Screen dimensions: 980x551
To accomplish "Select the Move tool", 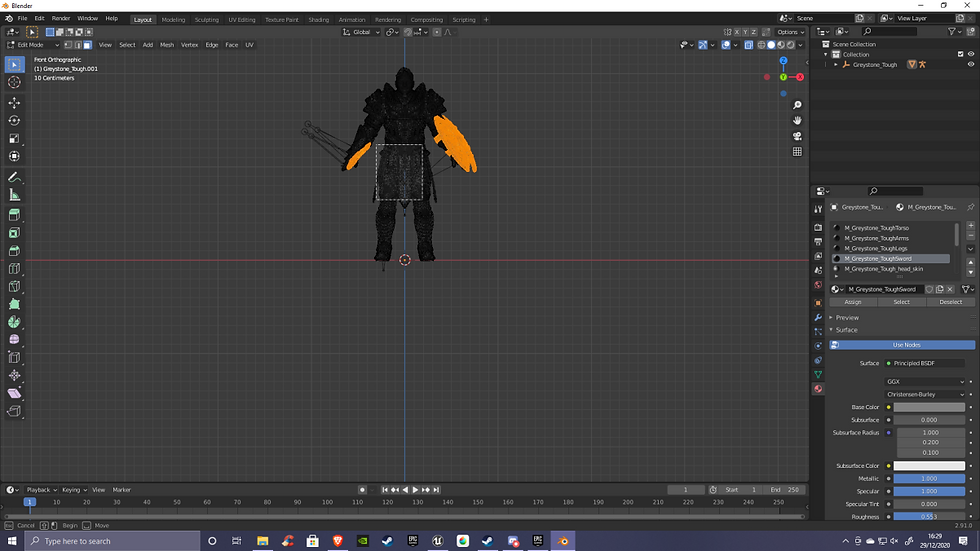I will click(14, 102).
